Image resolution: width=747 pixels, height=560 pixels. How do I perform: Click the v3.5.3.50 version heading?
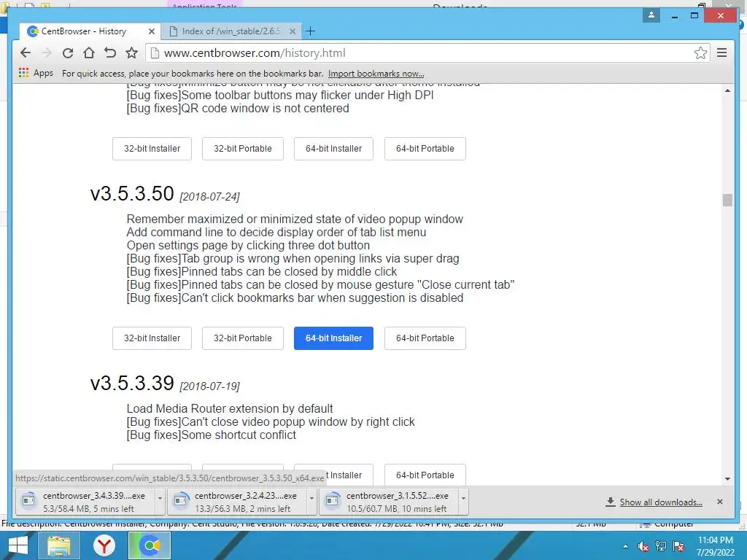click(x=132, y=194)
